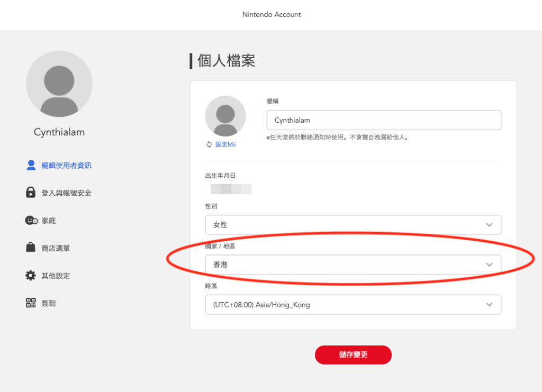Click the blue user icon beside 編輯使用者資訊

[31, 165]
